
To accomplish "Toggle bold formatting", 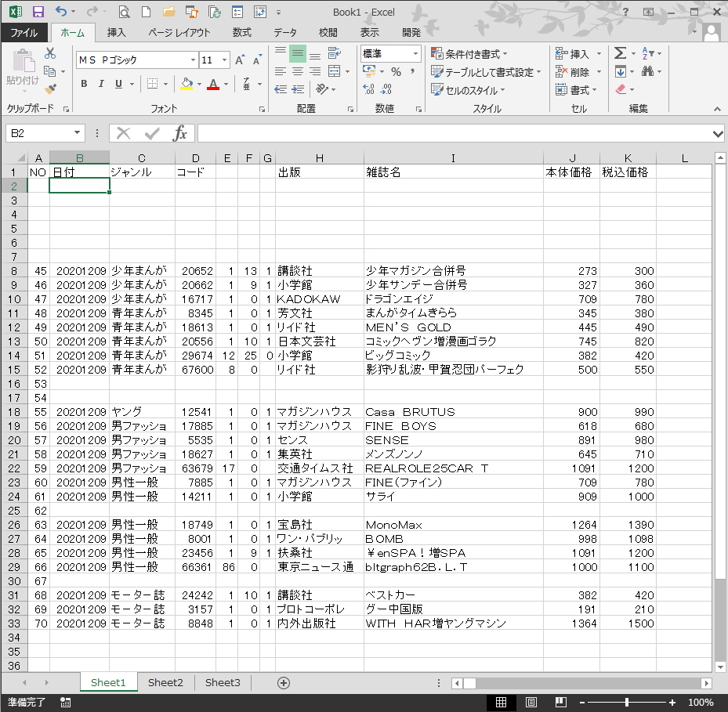I will coord(84,84).
